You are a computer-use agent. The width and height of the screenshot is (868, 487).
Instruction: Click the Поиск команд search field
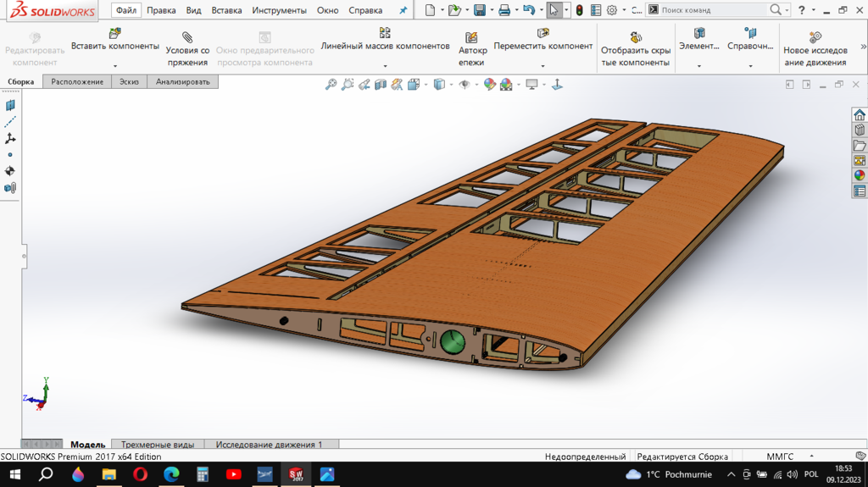712,10
